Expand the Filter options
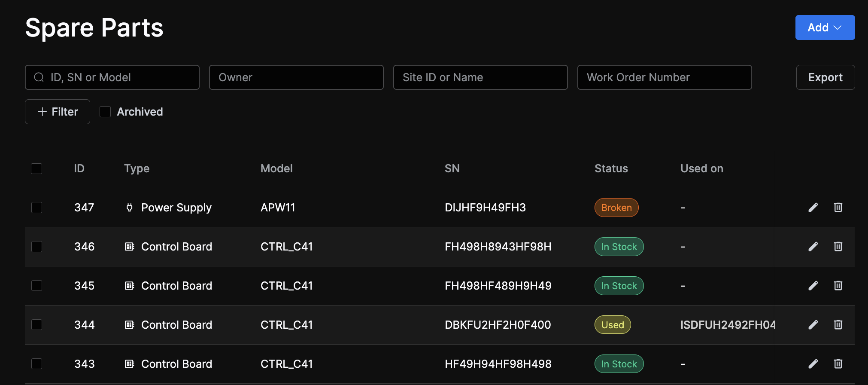This screenshot has width=868, height=385. click(58, 112)
